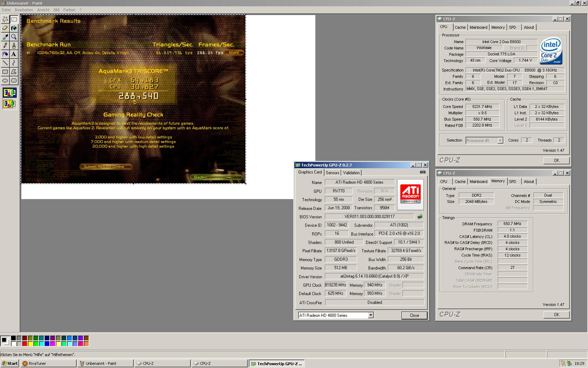
Task: Click the tray icon next to the clock
Action: [569, 363]
